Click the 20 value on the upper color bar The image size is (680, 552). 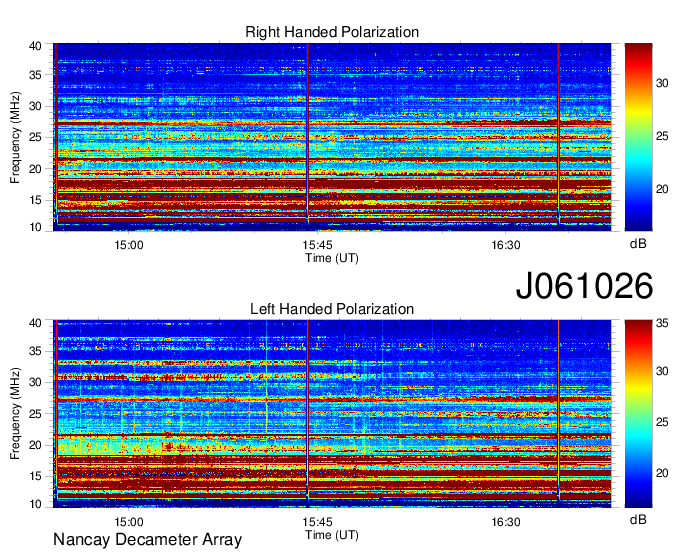[x=662, y=189]
